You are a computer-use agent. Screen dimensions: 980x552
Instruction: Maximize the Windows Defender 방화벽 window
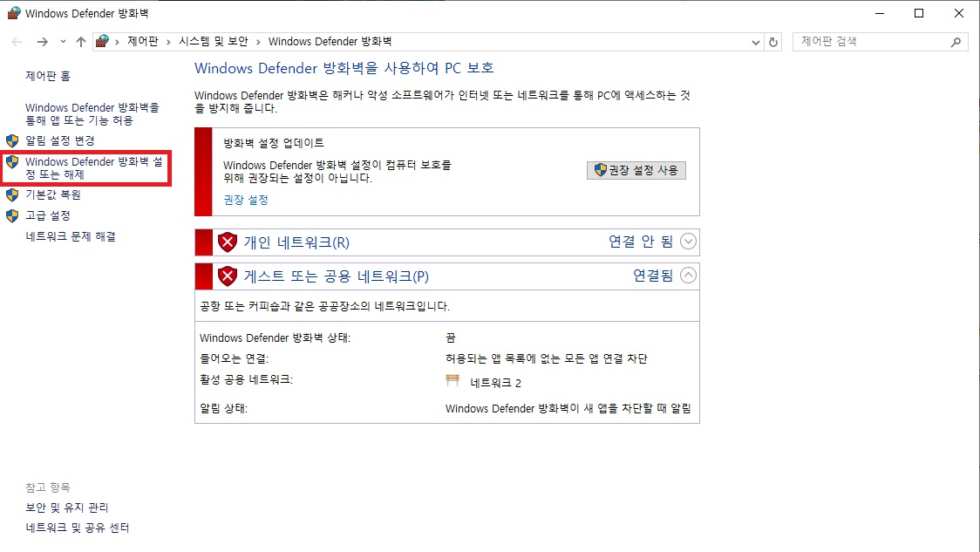[x=919, y=13]
